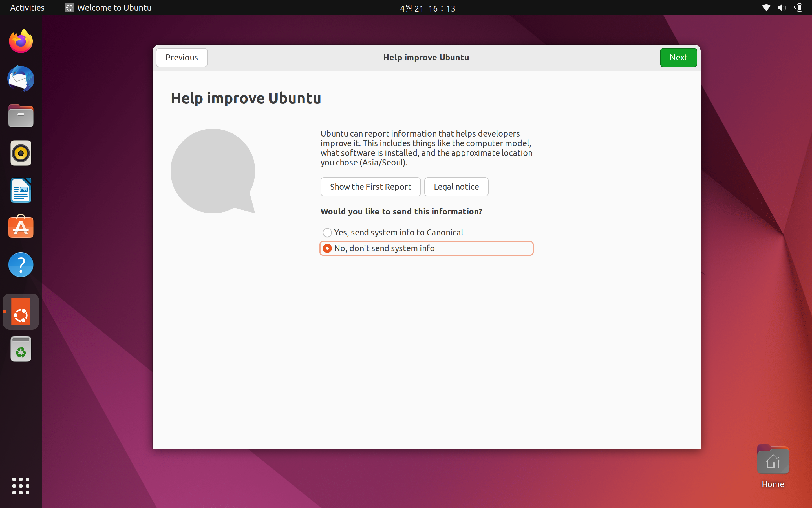Click Show the First Report
The height and width of the screenshot is (508, 812).
(370, 187)
